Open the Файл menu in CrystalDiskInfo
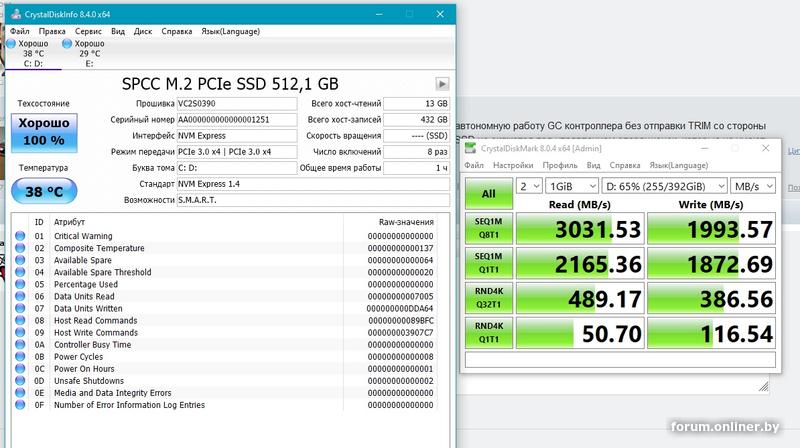800x448 pixels. coord(20,31)
